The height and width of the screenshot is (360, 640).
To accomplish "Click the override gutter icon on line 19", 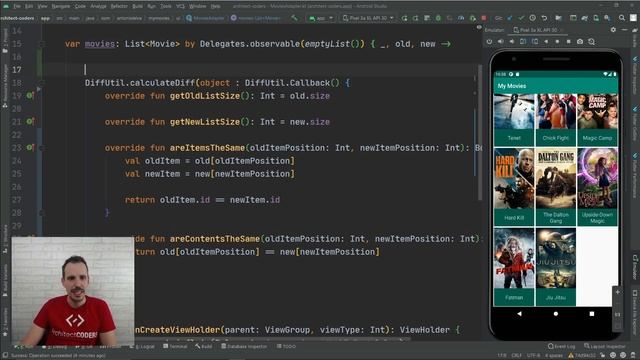I will [30, 96].
